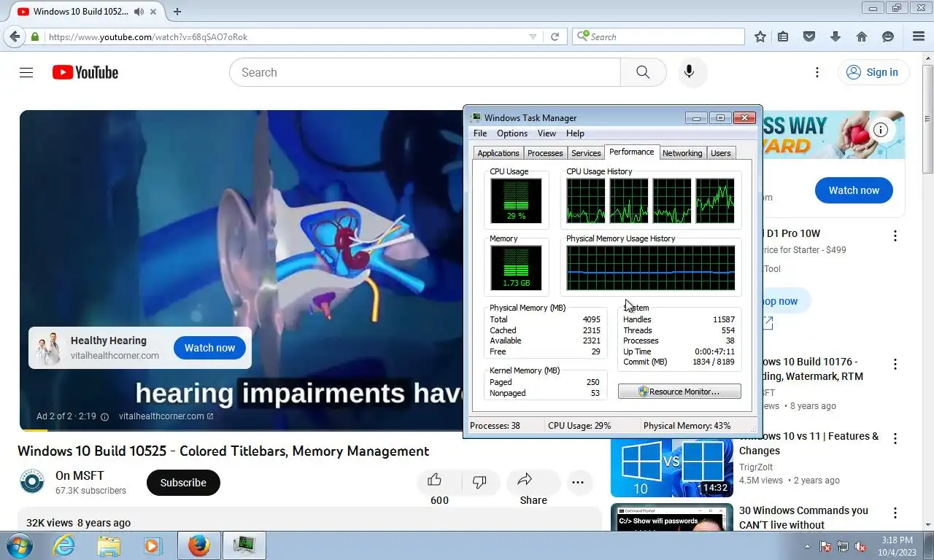Viewport: 934px width, 560px height.
Task: Click On MSFT channel name
Action: coord(80,475)
